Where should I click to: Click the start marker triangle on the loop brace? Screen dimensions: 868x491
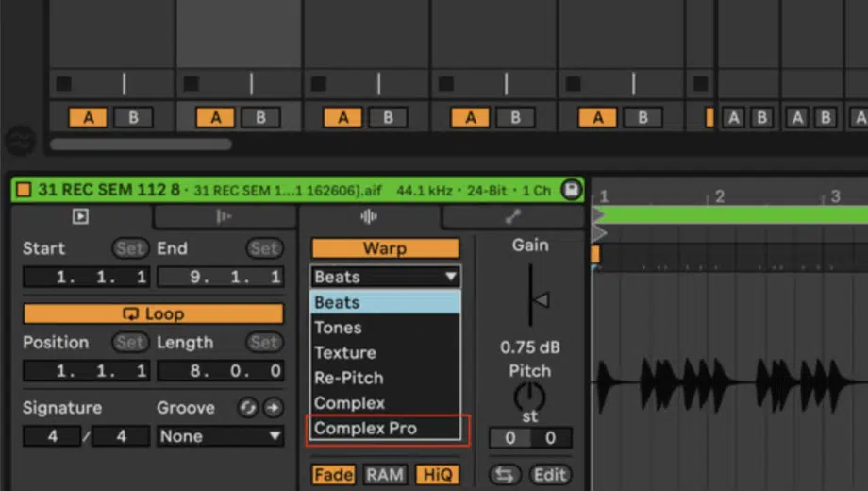[x=598, y=215]
